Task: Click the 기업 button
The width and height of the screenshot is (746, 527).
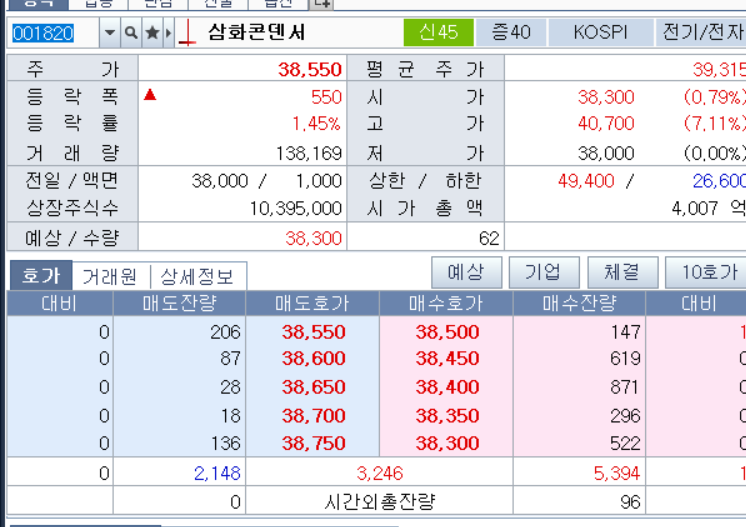Action: tap(544, 273)
